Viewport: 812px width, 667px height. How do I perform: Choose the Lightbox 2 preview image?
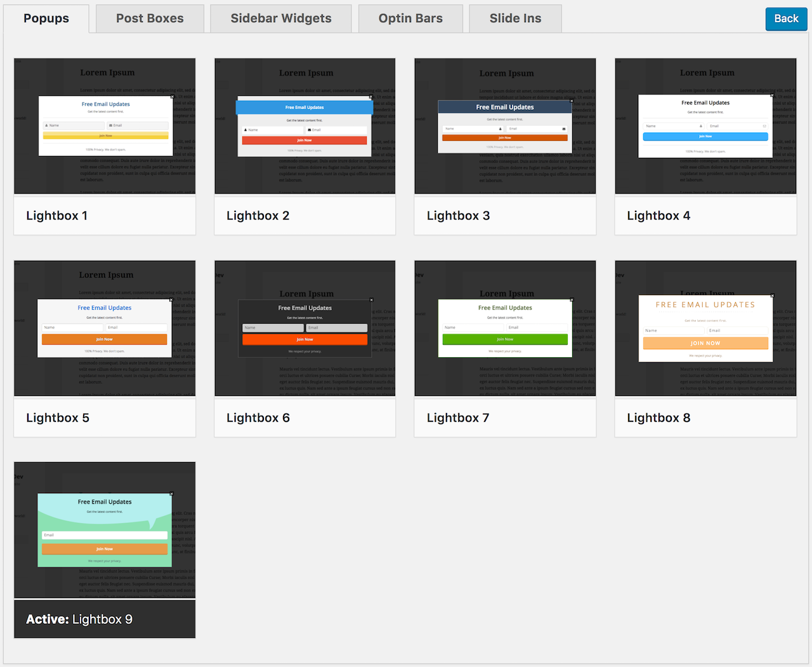(x=305, y=126)
